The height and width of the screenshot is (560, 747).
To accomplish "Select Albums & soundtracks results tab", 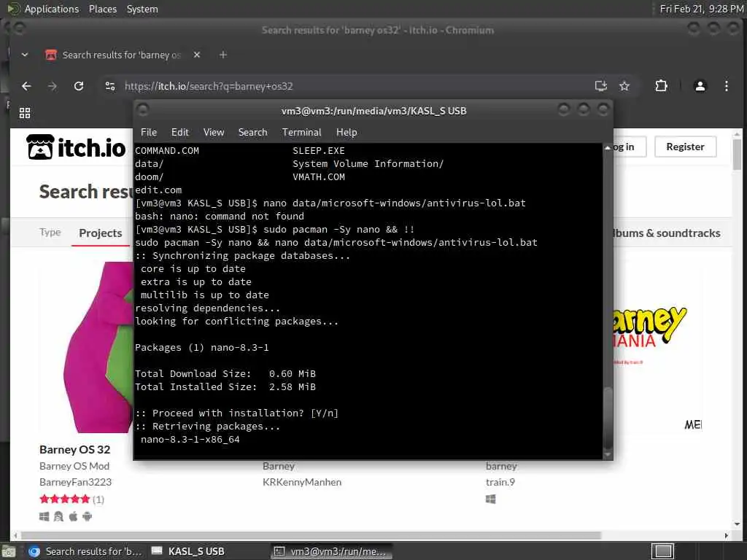I will click(x=667, y=233).
